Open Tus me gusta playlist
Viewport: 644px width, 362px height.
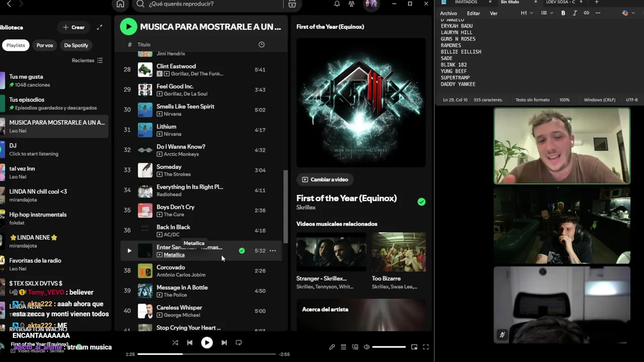click(55, 80)
